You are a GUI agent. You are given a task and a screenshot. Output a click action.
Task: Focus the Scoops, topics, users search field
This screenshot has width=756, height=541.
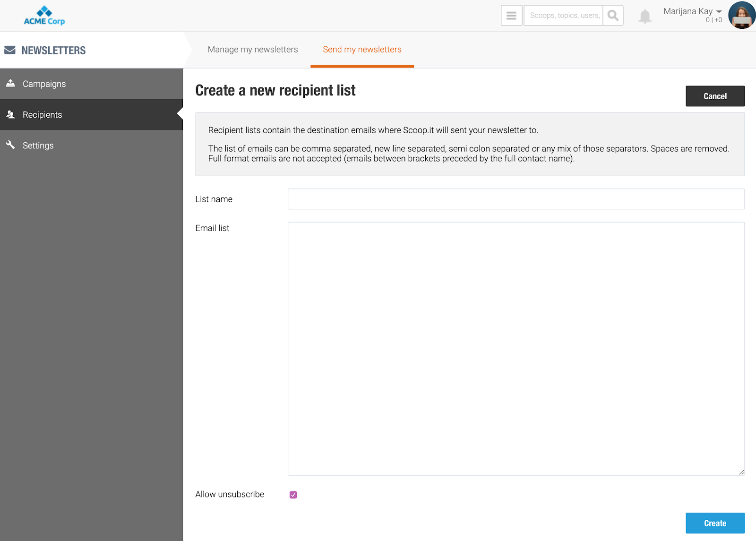pyautogui.click(x=564, y=16)
